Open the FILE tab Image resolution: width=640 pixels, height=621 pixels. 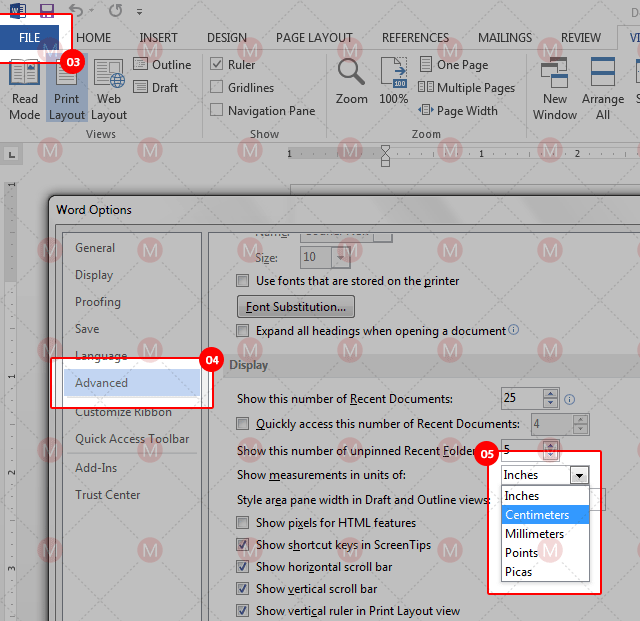pyautogui.click(x=29, y=38)
